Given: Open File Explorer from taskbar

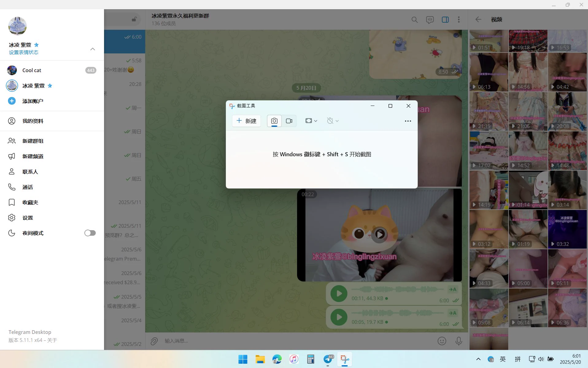Looking at the screenshot, I should pos(260,359).
